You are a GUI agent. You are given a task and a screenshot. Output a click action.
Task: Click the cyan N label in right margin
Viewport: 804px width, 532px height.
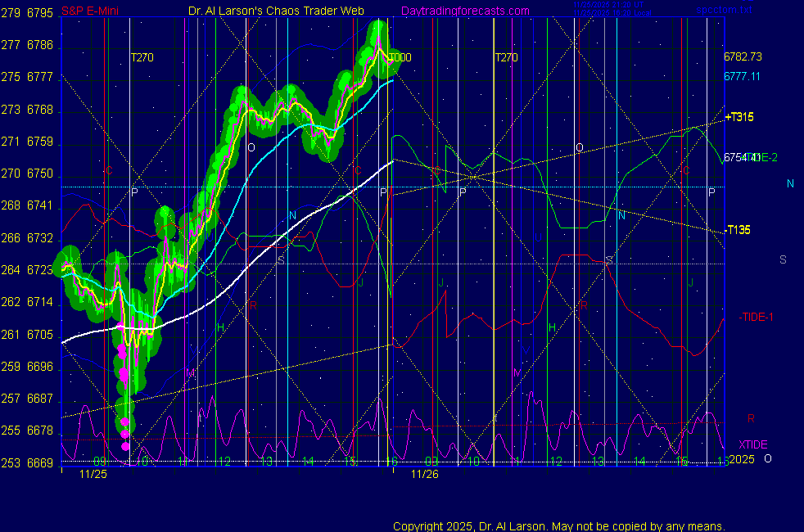(790, 184)
